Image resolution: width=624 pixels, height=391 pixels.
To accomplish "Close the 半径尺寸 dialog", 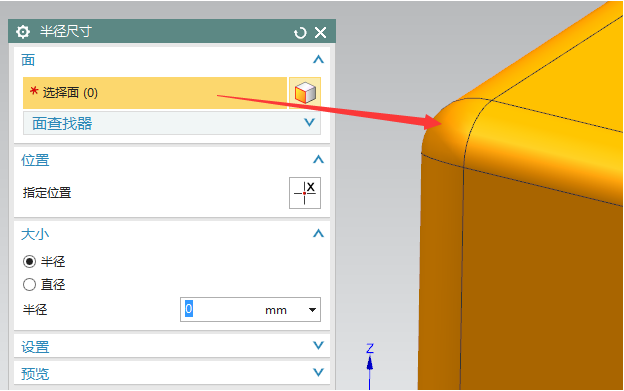I will [x=320, y=32].
